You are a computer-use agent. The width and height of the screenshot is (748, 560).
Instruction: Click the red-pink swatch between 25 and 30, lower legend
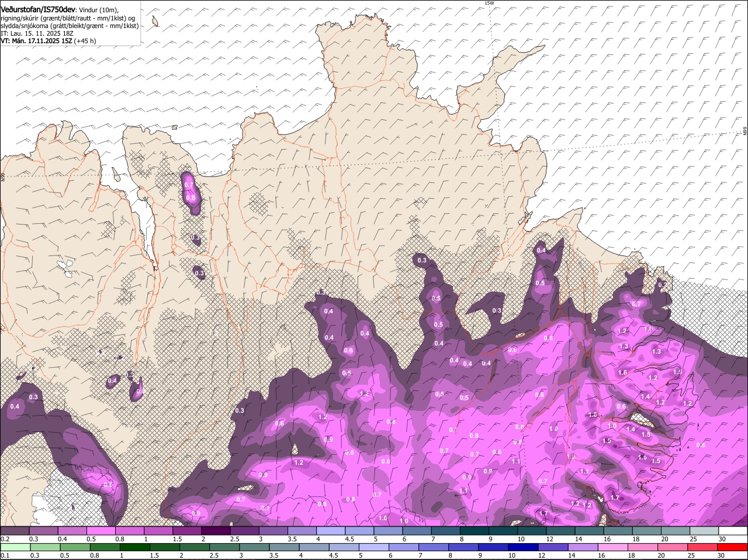coord(701,547)
